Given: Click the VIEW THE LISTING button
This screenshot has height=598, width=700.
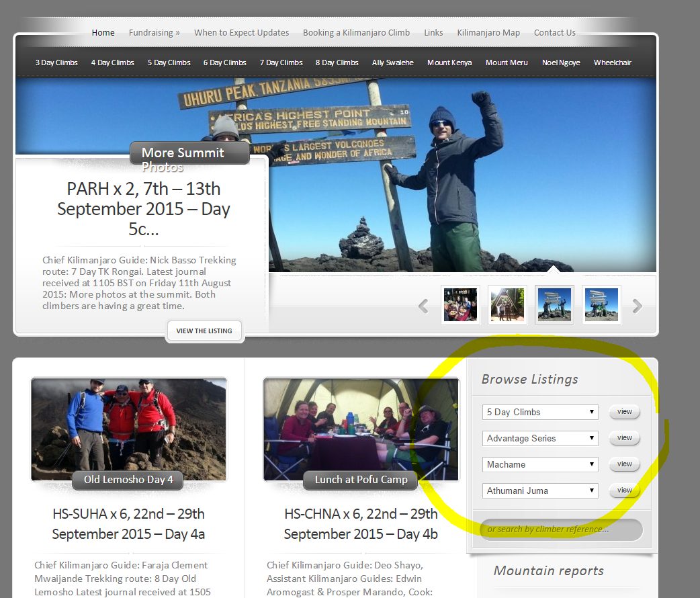Looking at the screenshot, I should (x=204, y=331).
